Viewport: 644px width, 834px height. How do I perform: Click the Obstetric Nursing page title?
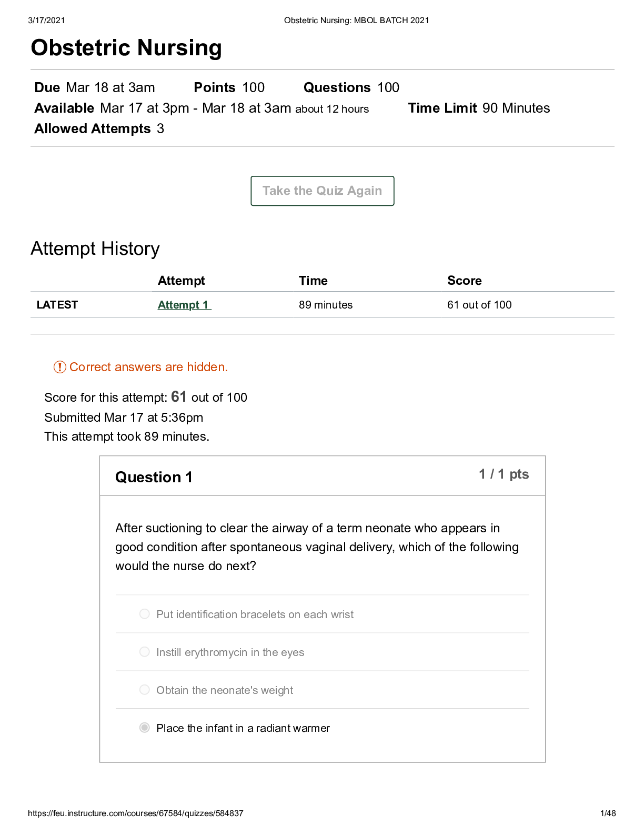tap(126, 47)
